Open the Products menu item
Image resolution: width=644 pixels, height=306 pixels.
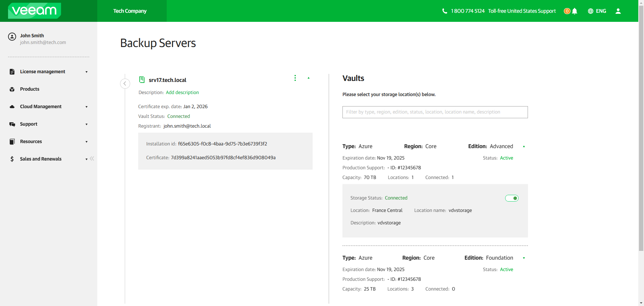[30, 89]
